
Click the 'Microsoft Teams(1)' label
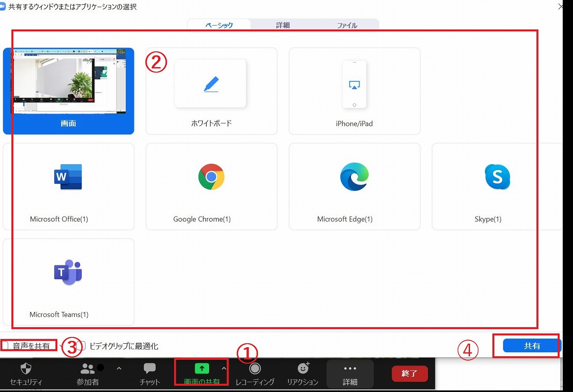(59, 315)
